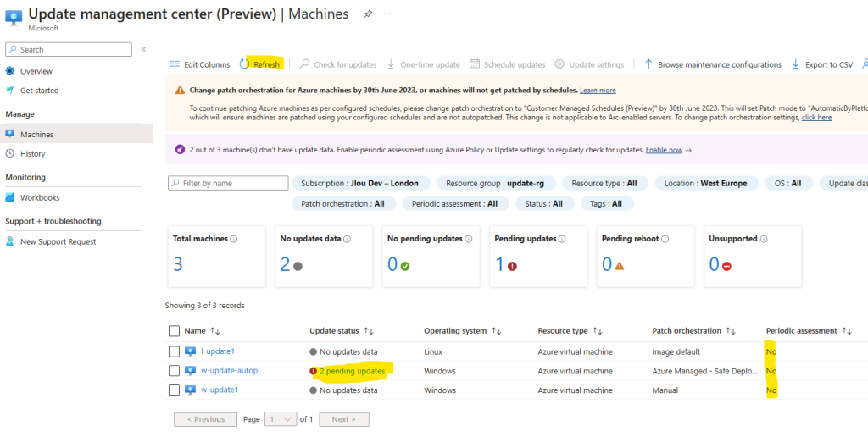The height and width of the screenshot is (437, 868).
Task: Open machine w-update-autop
Action: [x=229, y=371]
